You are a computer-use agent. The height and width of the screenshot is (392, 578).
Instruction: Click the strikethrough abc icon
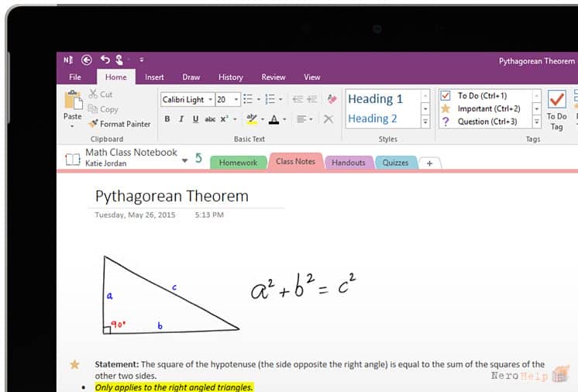[210, 119]
